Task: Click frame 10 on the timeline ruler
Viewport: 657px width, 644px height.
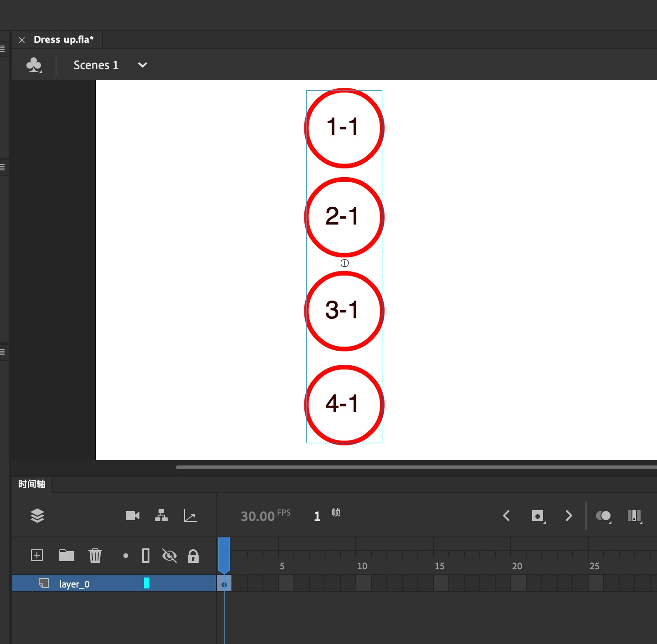Action: tap(362, 566)
